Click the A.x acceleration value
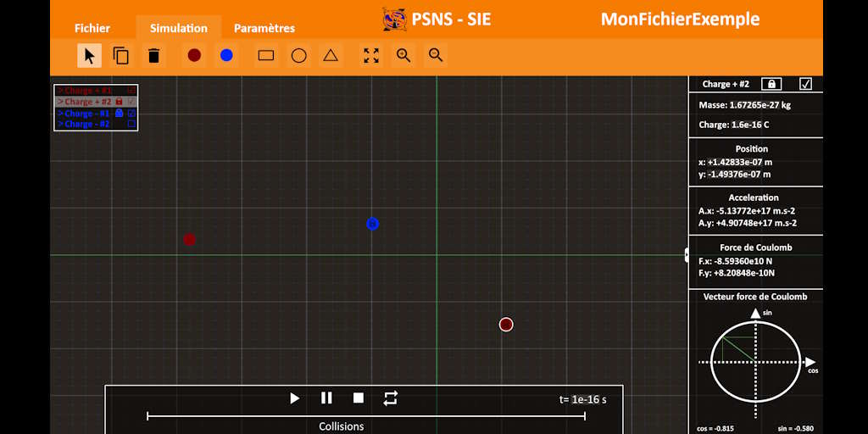 tap(757, 211)
